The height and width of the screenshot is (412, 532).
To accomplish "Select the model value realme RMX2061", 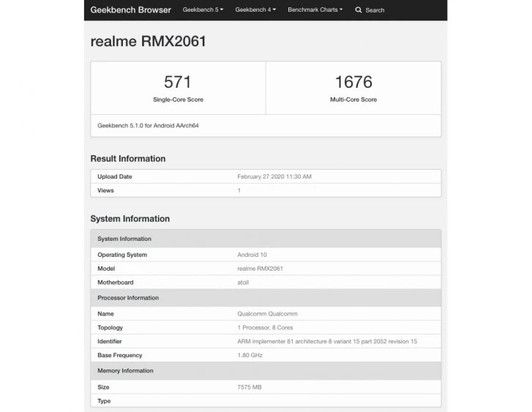I will click(260, 269).
